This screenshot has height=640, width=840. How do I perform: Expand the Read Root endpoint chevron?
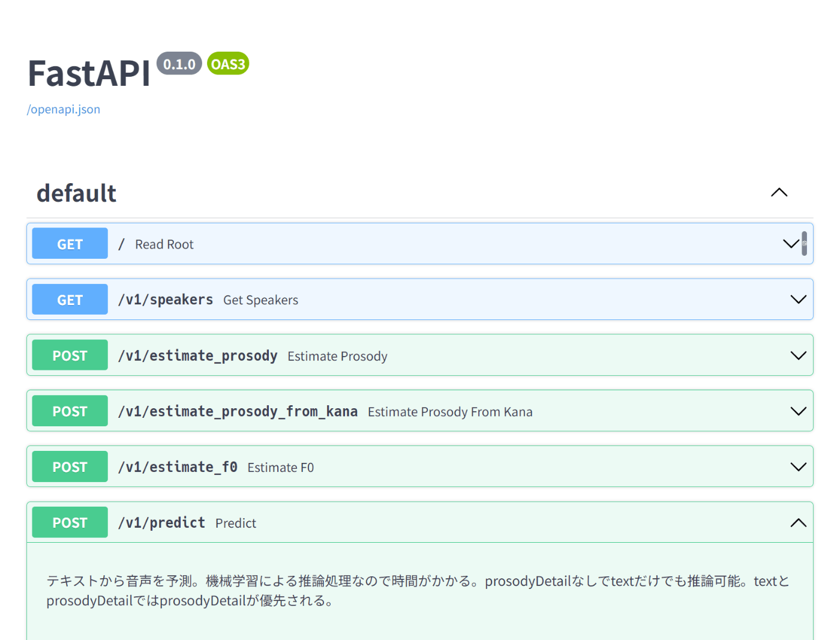pos(791,244)
